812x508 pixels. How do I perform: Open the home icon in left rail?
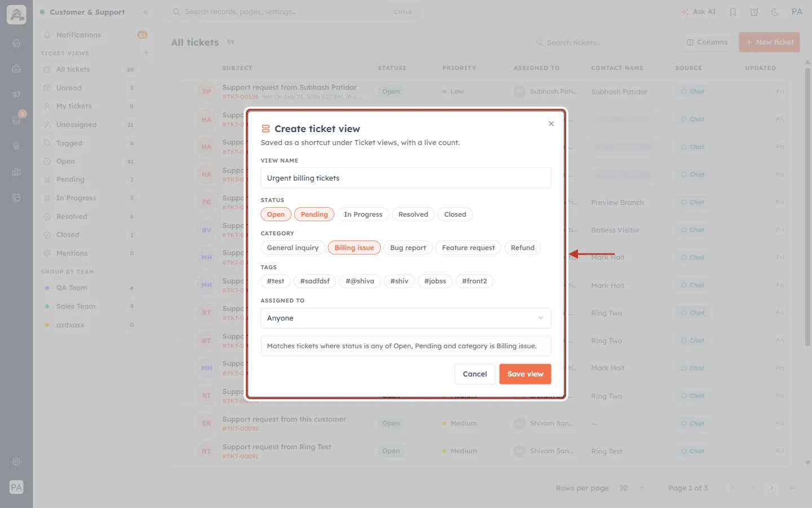point(16,43)
